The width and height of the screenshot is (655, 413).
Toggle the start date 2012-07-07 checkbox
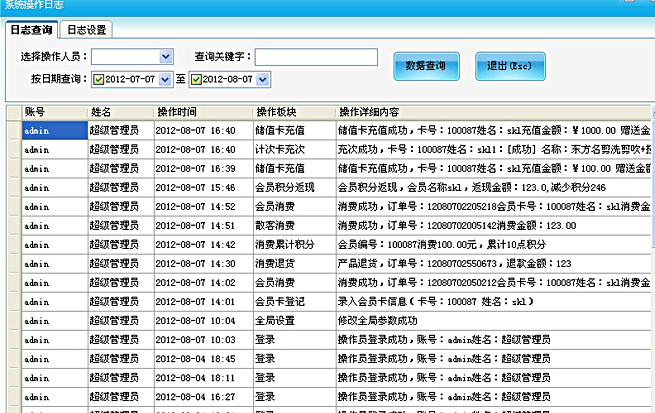(x=99, y=79)
